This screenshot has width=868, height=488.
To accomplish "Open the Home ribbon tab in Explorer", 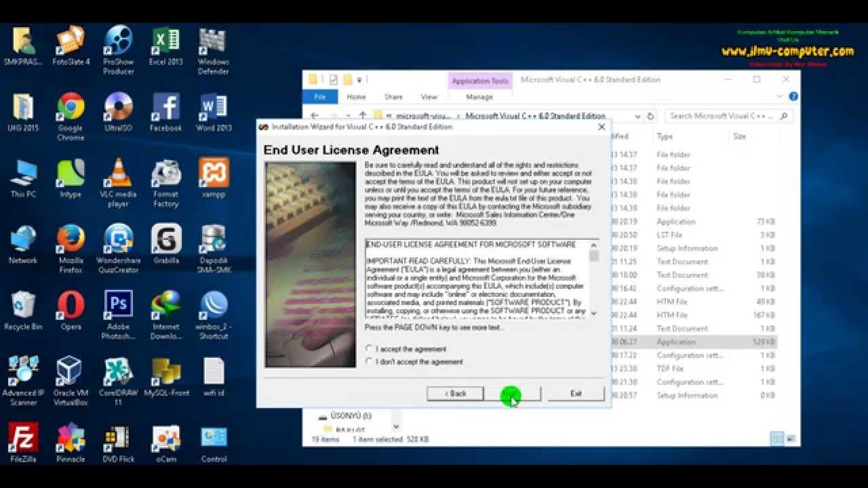I will (x=356, y=97).
